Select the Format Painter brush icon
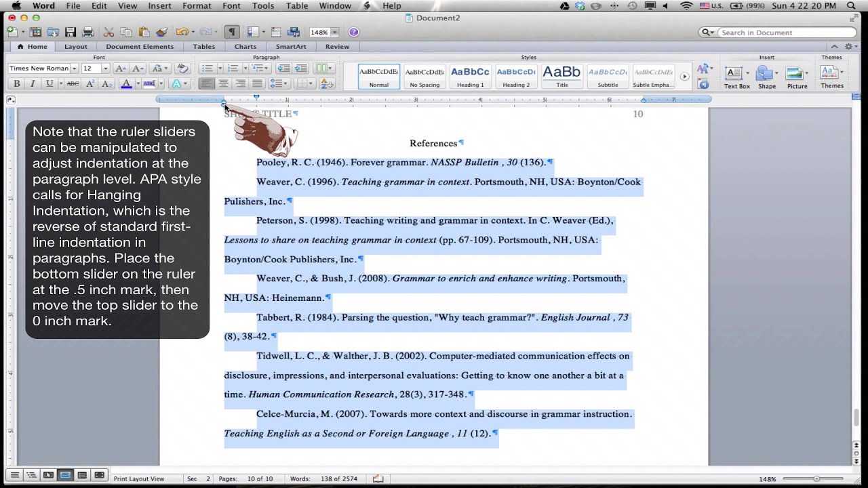 coord(160,32)
